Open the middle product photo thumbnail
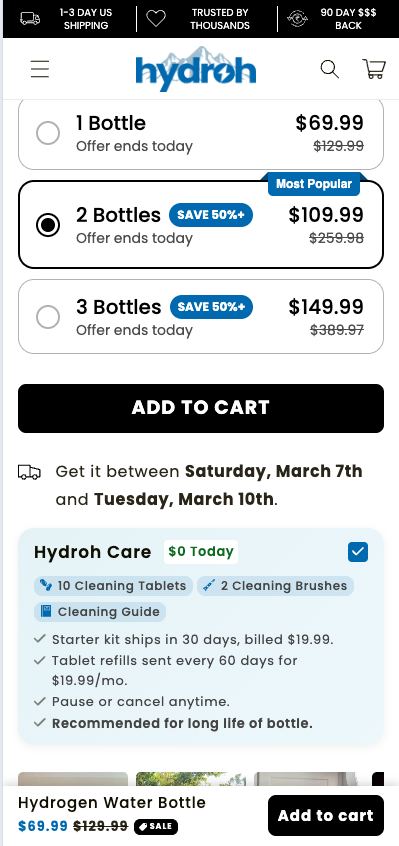Screen dimensions: 399x846 click(x=190, y=779)
